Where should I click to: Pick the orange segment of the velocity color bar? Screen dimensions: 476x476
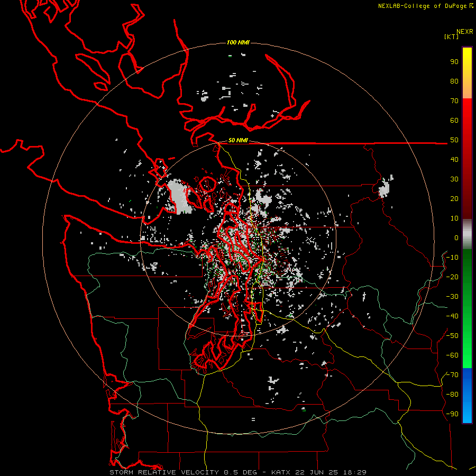tap(467, 91)
